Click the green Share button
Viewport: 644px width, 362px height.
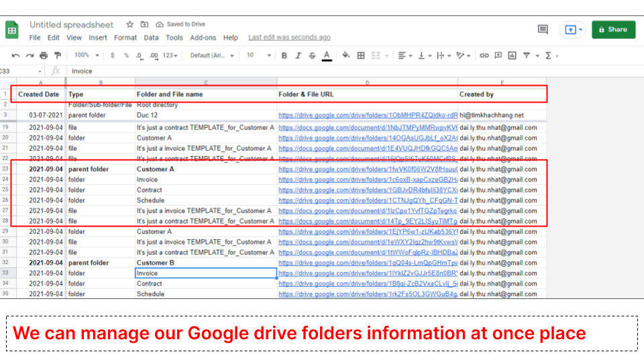tap(613, 29)
